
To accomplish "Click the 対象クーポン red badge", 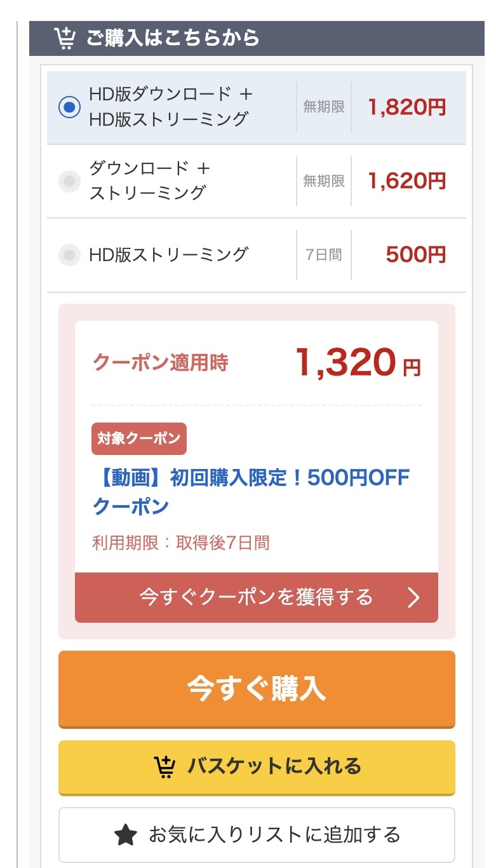I will point(139,438).
